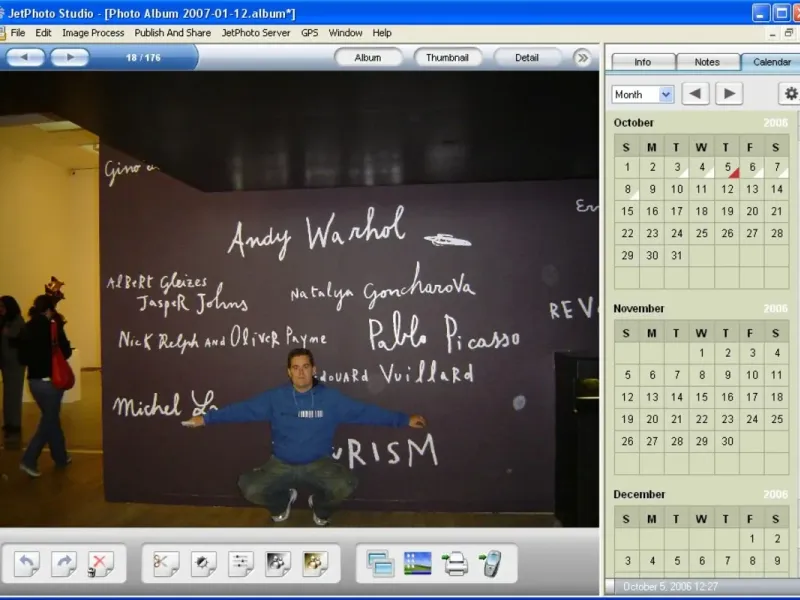
Task: Open the Month view dropdown
Action: coord(643,94)
